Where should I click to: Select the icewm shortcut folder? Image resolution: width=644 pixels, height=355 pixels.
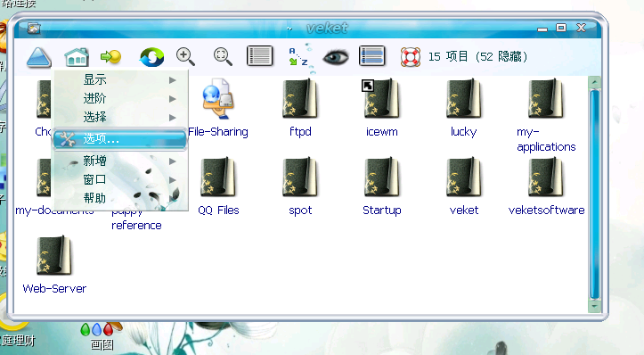point(381,99)
